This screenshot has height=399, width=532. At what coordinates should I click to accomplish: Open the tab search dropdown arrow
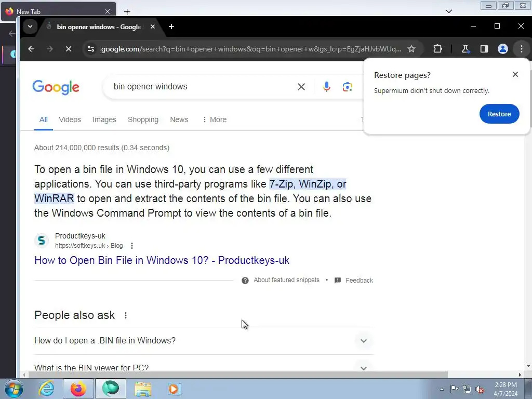pos(30,26)
